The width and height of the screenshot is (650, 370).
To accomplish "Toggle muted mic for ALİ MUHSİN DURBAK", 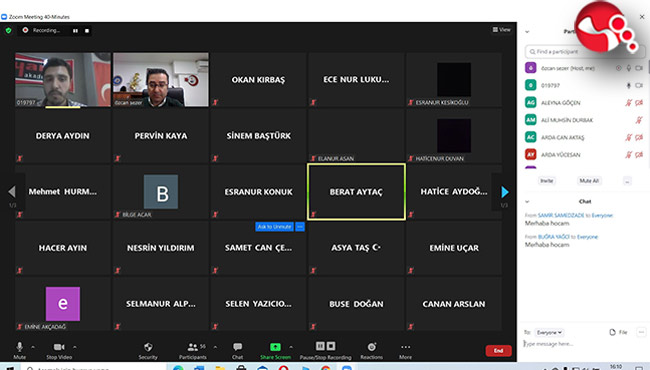I will [x=639, y=120].
